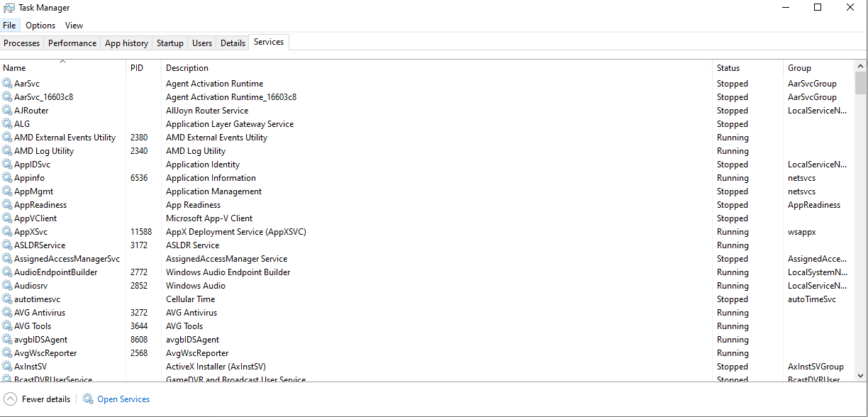Click PID 6536 for Appinfo

click(x=139, y=178)
